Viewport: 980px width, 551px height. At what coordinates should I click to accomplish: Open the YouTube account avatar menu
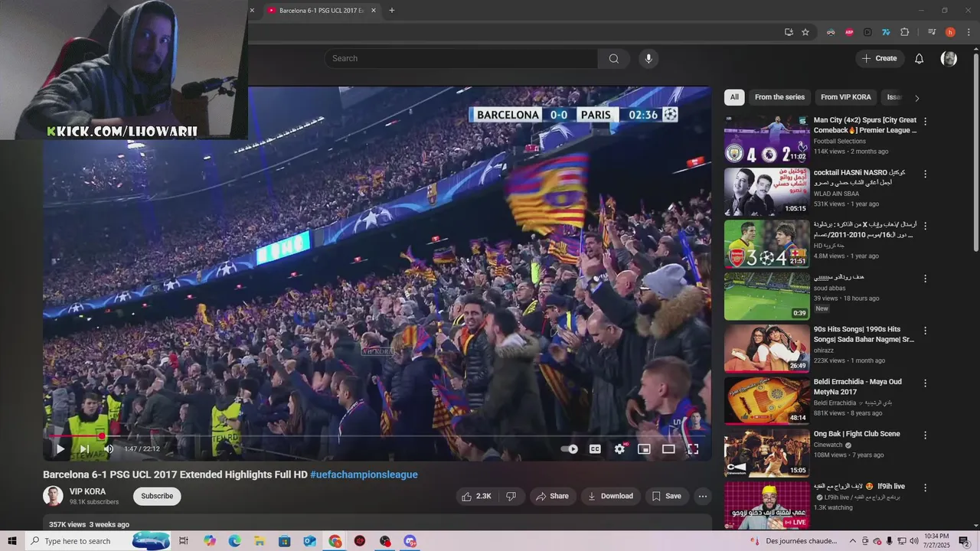(x=949, y=58)
